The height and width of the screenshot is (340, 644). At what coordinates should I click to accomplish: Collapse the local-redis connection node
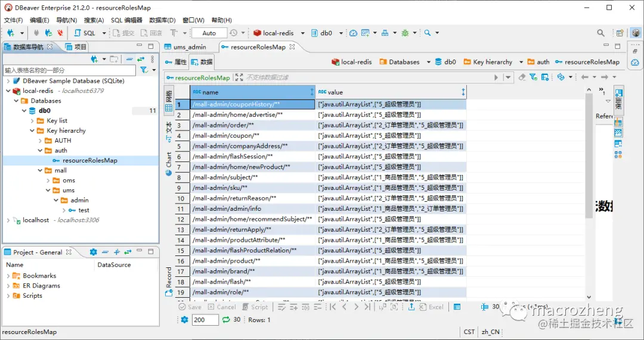pyautogui.click(x=8, y=91)
